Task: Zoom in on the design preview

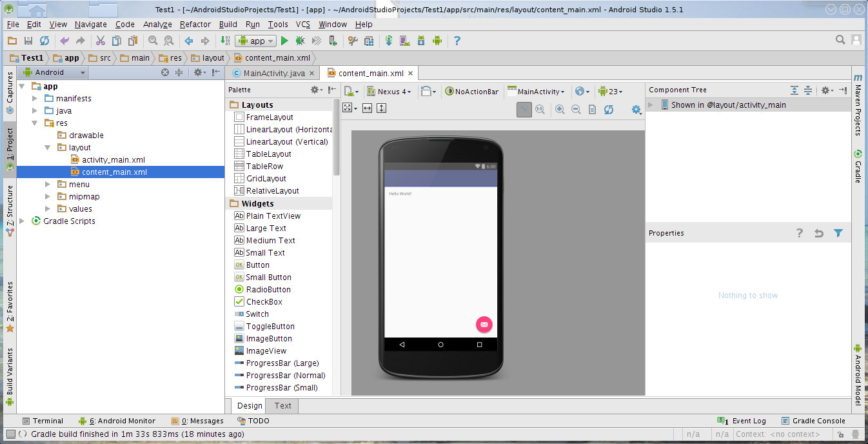Action: coord(560,110)
